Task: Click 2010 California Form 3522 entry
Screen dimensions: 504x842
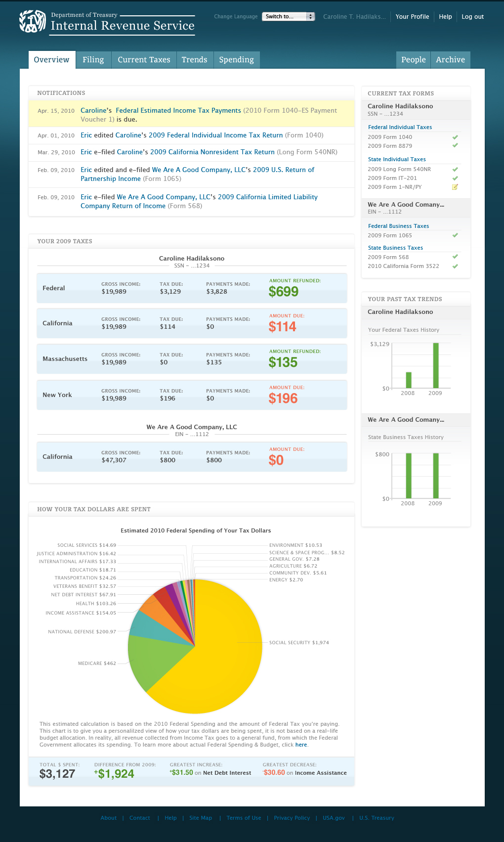Action: 403,266
